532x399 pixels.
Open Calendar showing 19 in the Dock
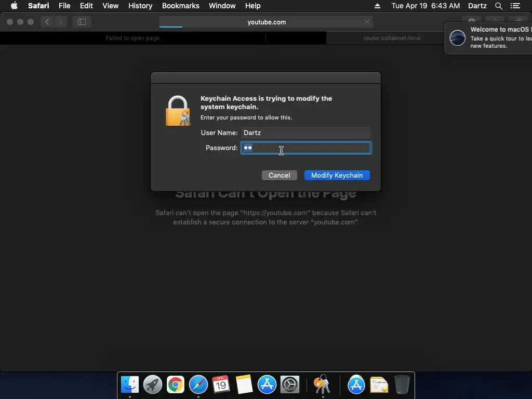click(221, 385)
